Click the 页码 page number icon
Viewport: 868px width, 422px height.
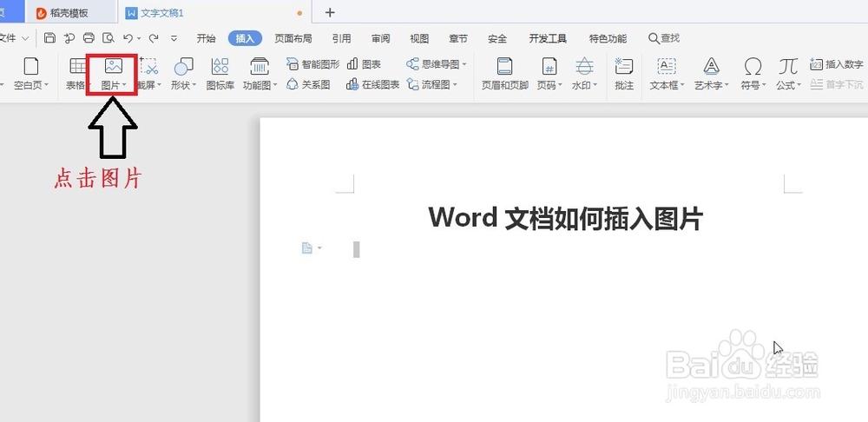tap(549, 67)
